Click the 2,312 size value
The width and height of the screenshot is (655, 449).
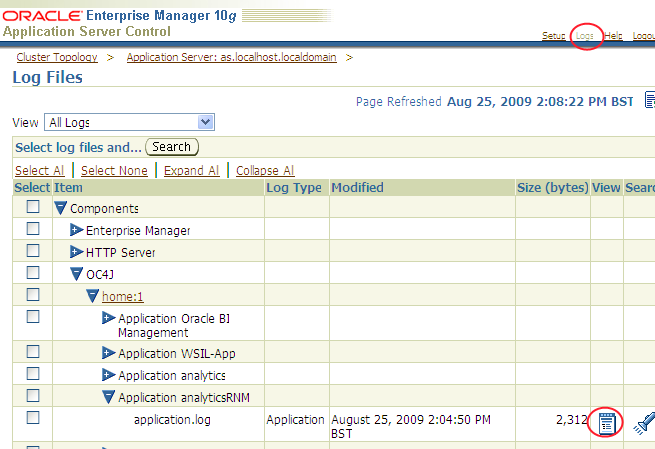click(x=571, y=419)
